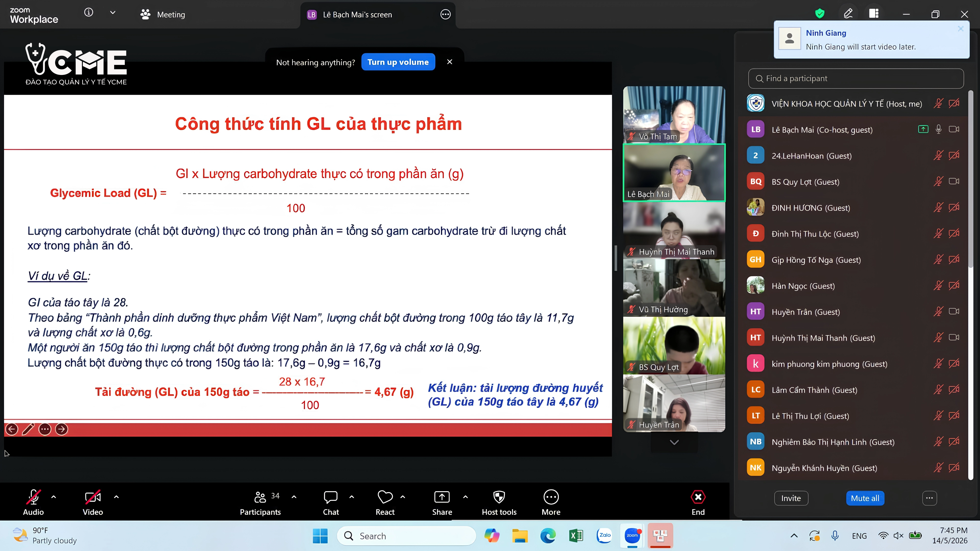Select Võ Thị Tam video thumbnail
Screen dimensions: 980x551
(674, 115)
